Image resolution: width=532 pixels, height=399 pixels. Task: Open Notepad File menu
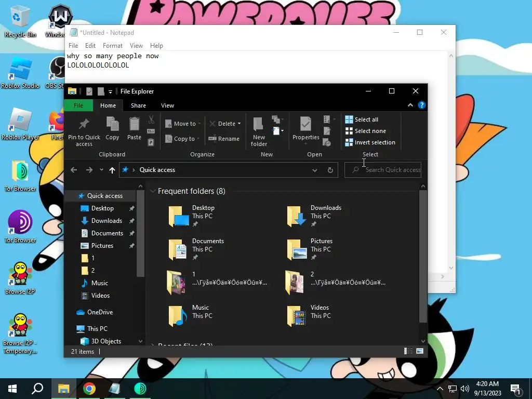[x=73, y=46]
